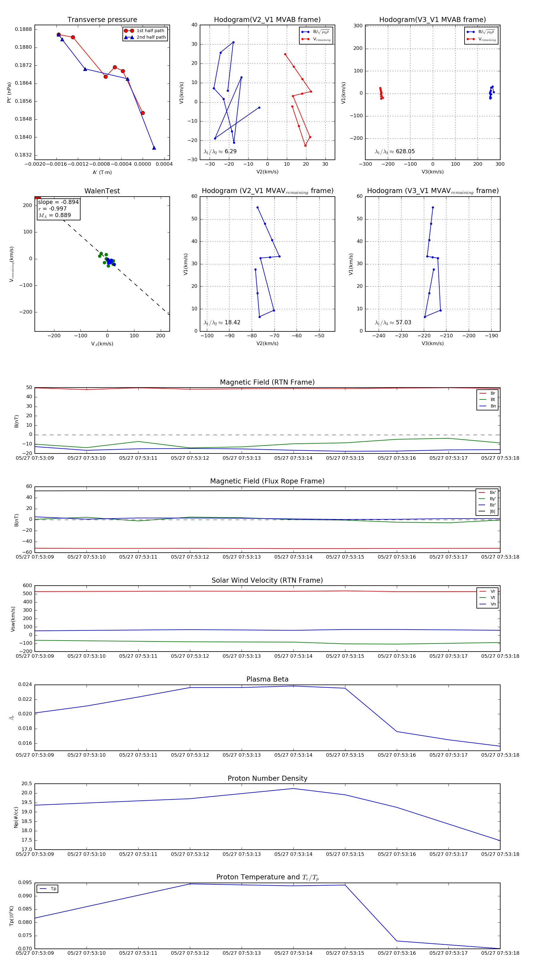The height and width of the screenshot is (980, 535).
Task: Click 'Magnetic Field (Flux Rope Frame)' title
Action: click(x=267, y=481)
